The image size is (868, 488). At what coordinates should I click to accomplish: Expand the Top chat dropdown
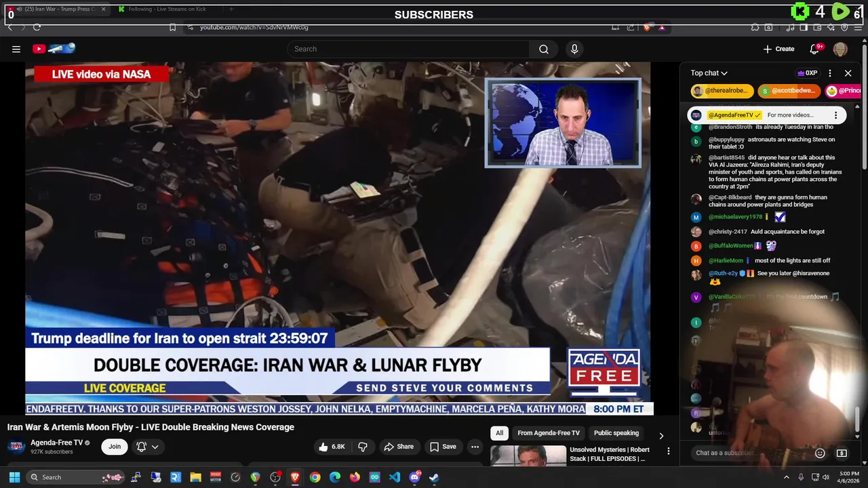pos(709,73)
